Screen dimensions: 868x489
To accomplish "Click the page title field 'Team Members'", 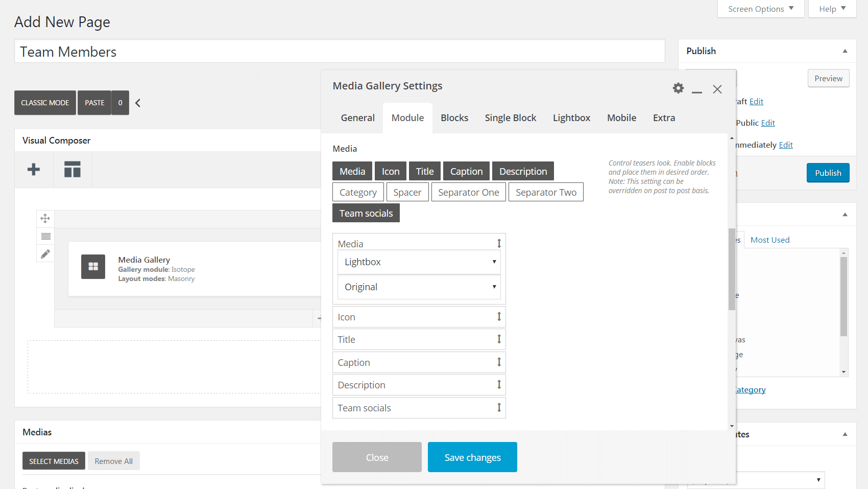I will click(x=340, y=51).
